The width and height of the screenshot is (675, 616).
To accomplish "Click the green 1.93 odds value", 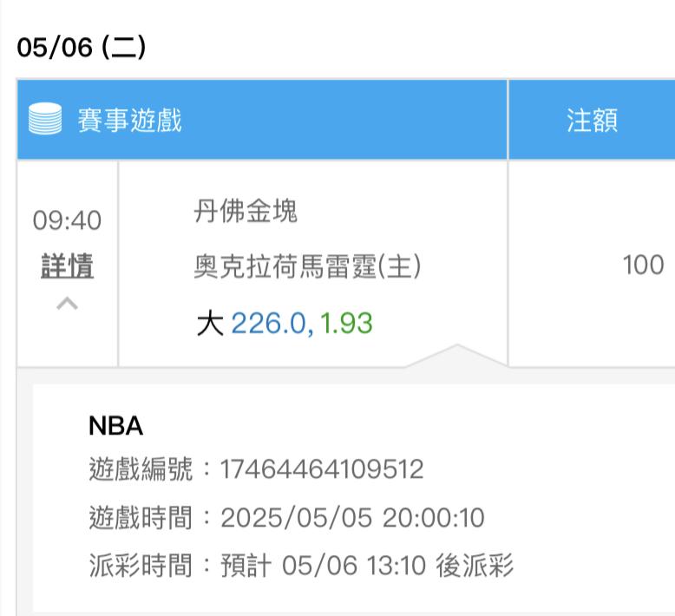I will tap(346, 324).
